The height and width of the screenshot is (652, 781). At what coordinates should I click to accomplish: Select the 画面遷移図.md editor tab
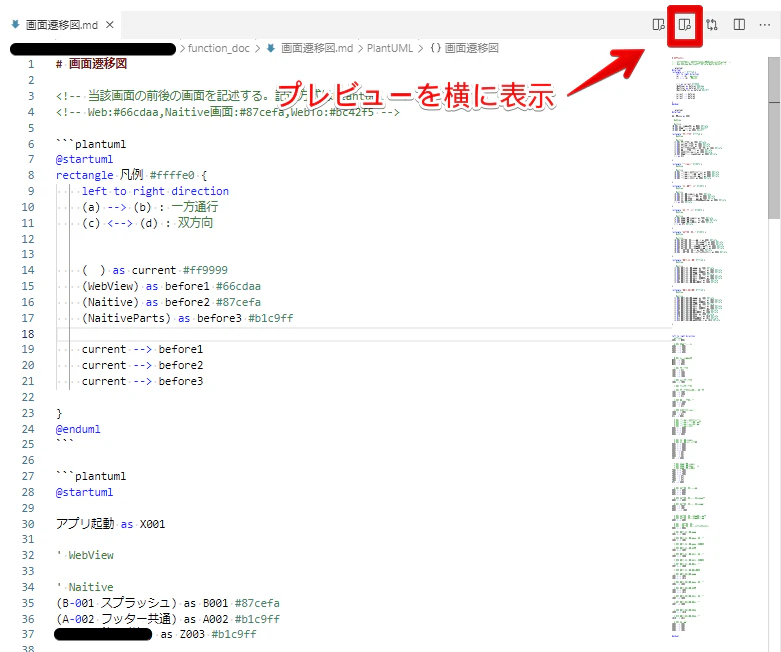(62, 24)
